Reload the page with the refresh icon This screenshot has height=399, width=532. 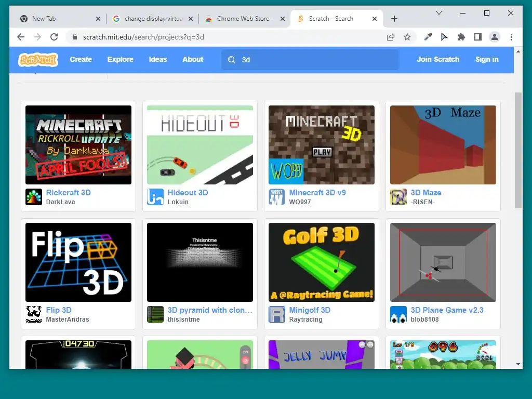coord(54,37)
